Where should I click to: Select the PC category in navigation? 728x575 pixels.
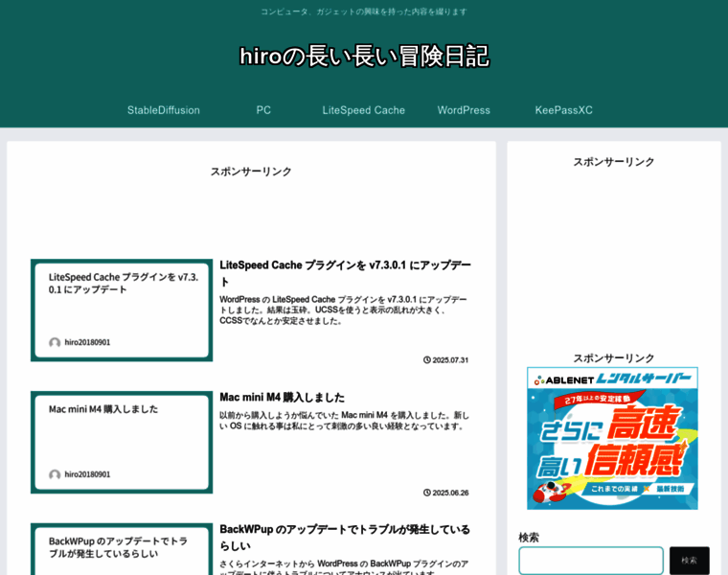[x=263, y=110]
